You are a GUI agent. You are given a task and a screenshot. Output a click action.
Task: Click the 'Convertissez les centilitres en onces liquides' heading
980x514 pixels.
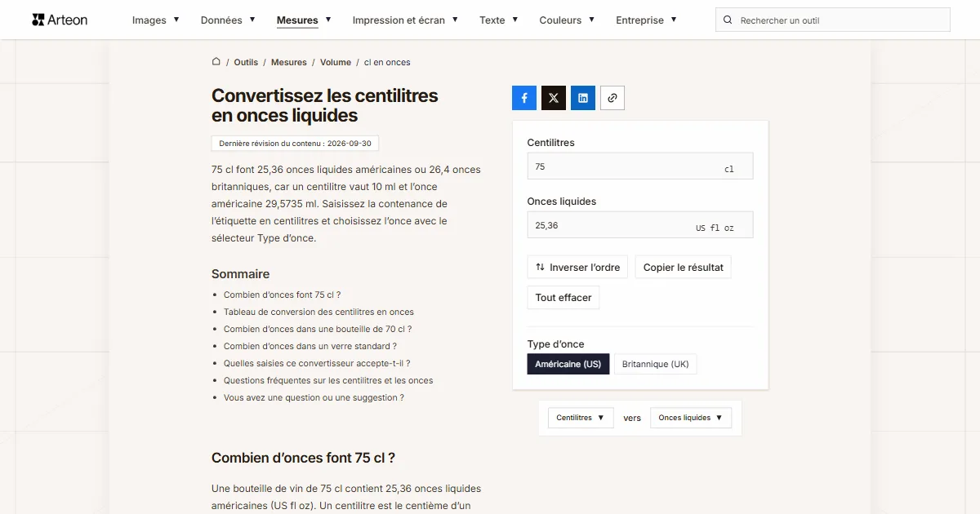coord(325,105)
